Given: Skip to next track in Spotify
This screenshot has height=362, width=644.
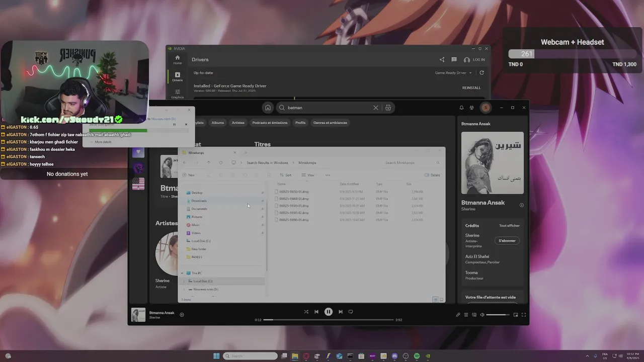Looking at the screenshot, I should (x=341, y=312).
